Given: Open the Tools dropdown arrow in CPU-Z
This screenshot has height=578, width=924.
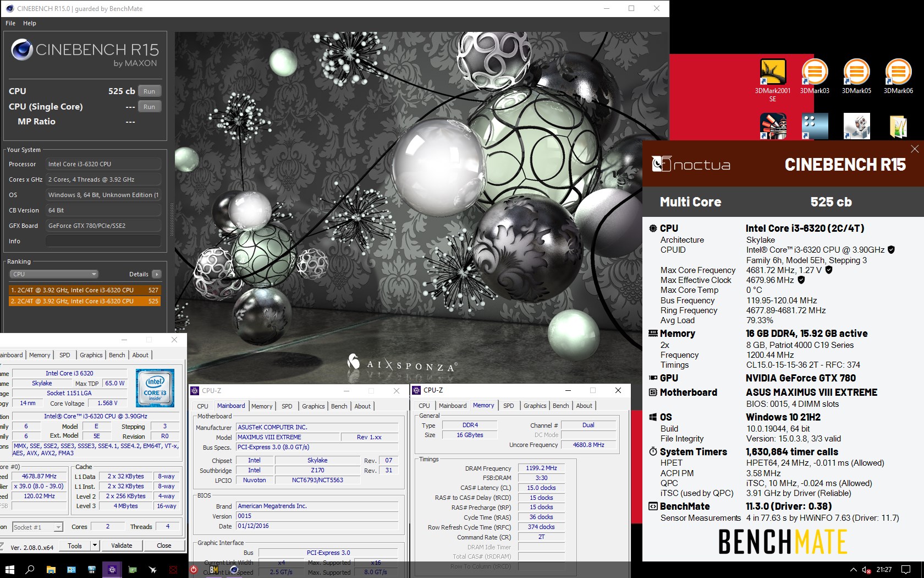Looking at the screenshot, I should pos(95,546).
